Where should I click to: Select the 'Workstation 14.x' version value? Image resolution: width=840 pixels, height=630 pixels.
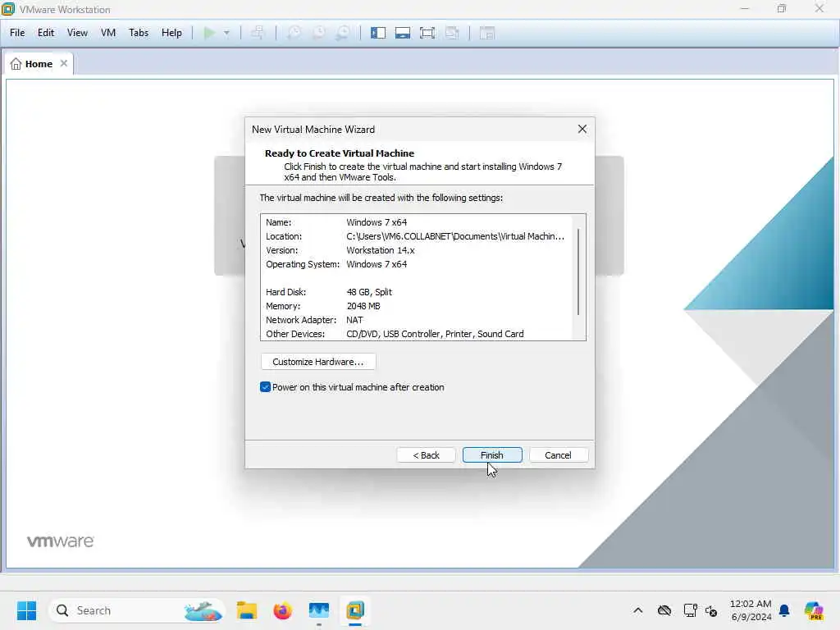381,250
